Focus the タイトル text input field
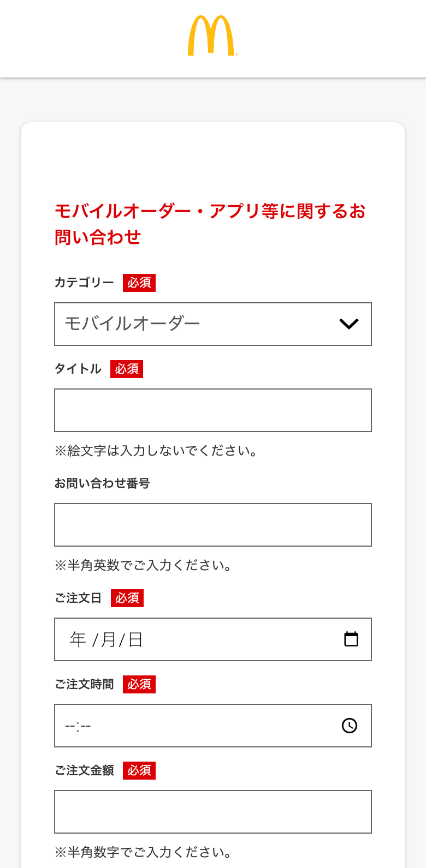 click(213, 410)
